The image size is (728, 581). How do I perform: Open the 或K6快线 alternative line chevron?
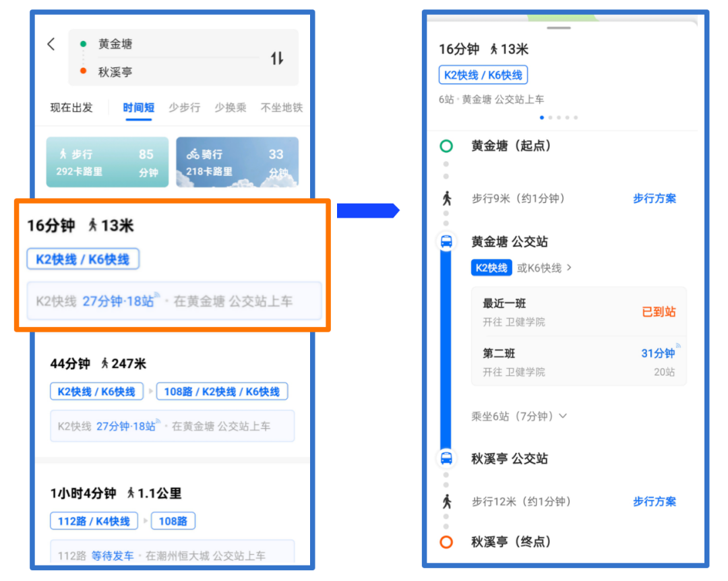pyautogui.click(x=545, y=268)
